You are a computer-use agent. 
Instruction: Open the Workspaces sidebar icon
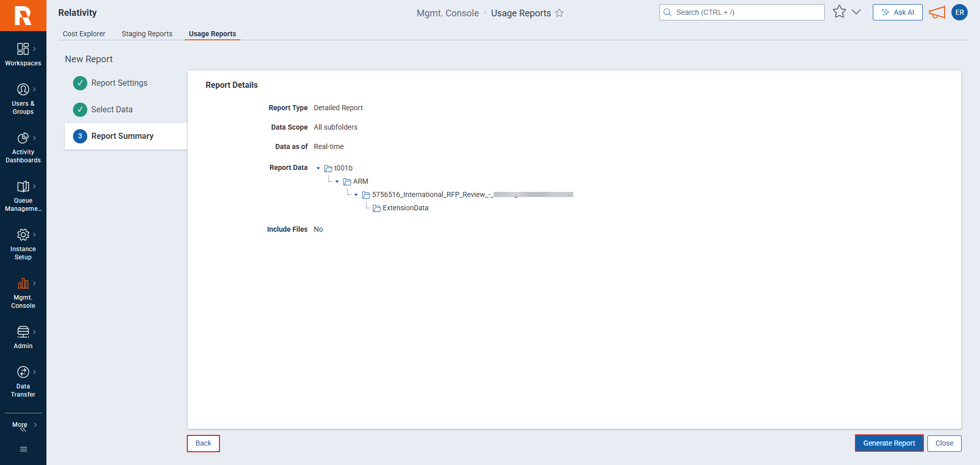(x=23, y=49)
